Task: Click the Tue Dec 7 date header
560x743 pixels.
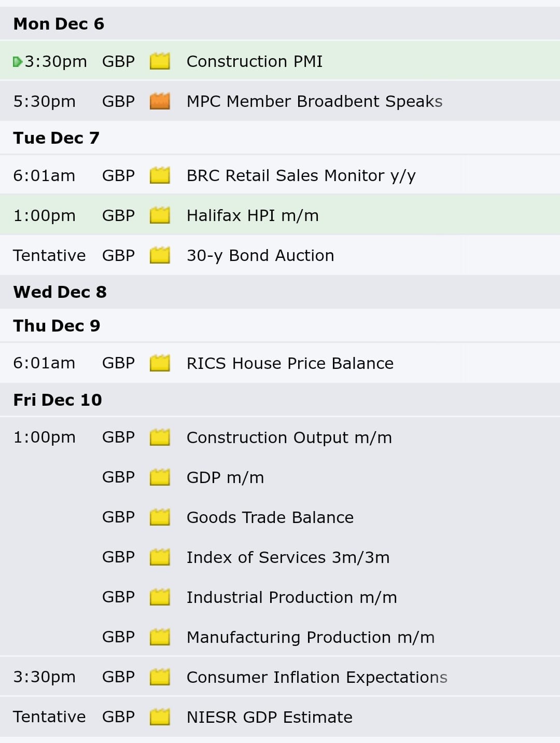Action: pos(280,138)
